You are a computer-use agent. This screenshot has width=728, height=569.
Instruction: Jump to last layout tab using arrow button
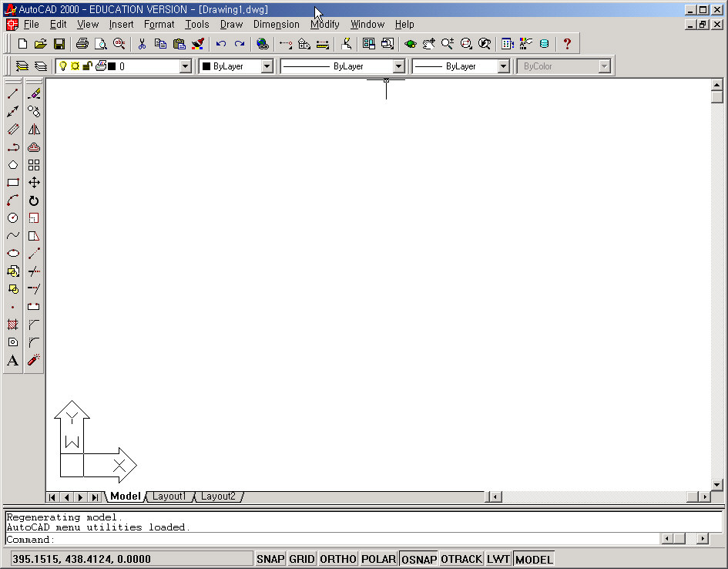coord(95,497)
